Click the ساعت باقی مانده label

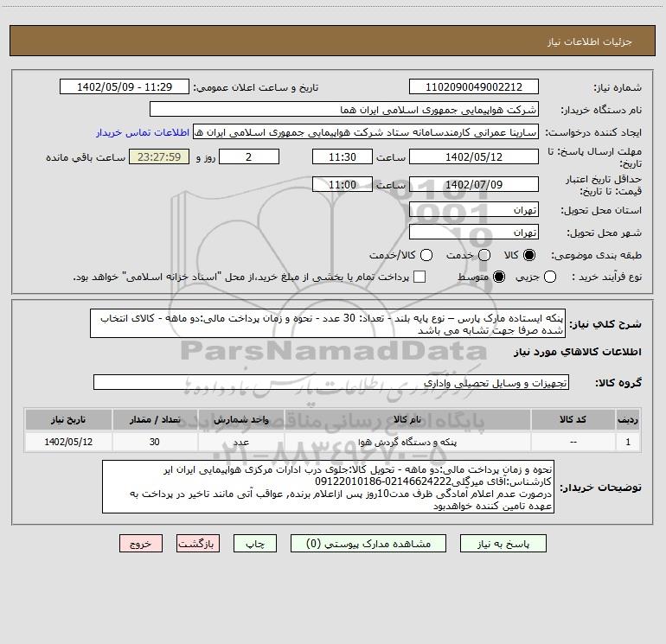[x=86, y=157]
